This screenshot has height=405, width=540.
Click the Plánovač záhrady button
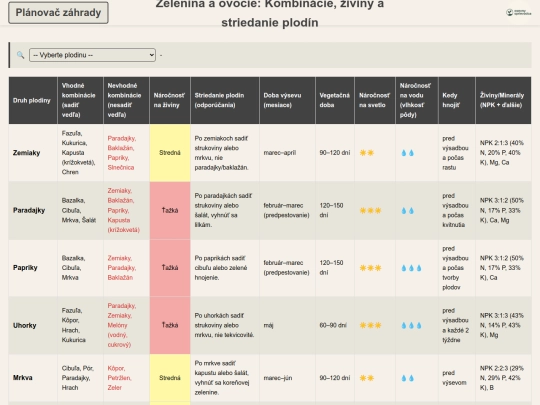58,13
